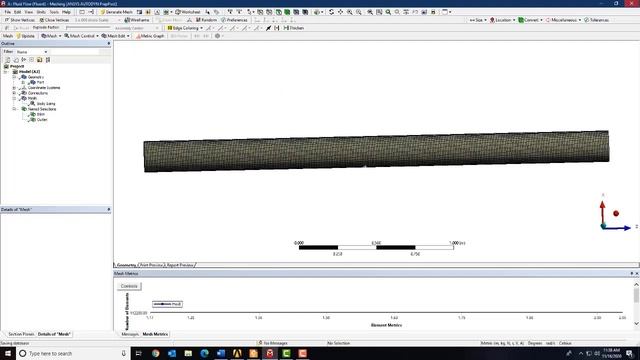Toggle the Thicken edges option
This screenshot has height=360, width=640.
[x=293, y=28]
